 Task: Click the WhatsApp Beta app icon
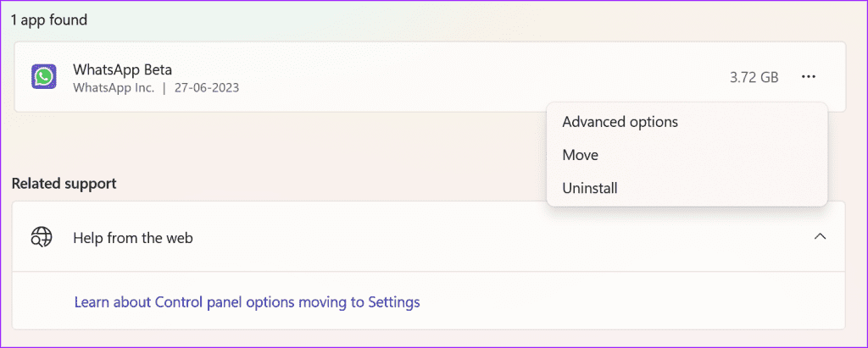(x=44, y=77)
